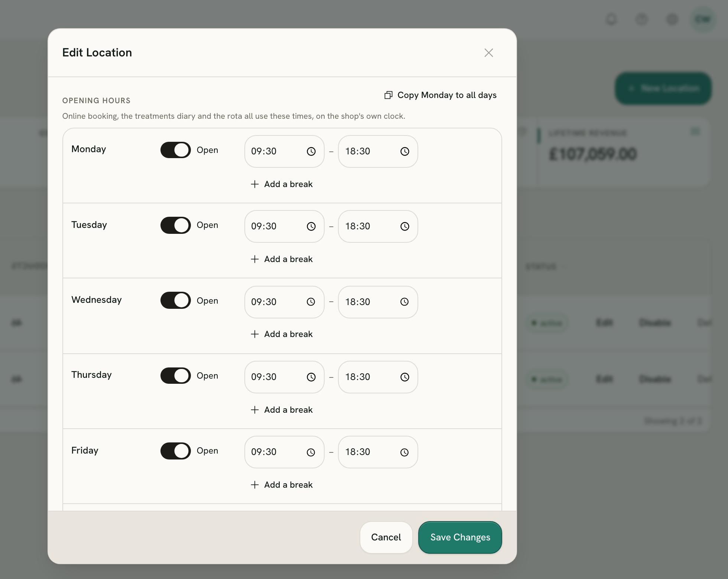Open clock picker for Tuesday opening time
Image resolution: width=728 pixels, height=579 pixels.
pos(311,226)
